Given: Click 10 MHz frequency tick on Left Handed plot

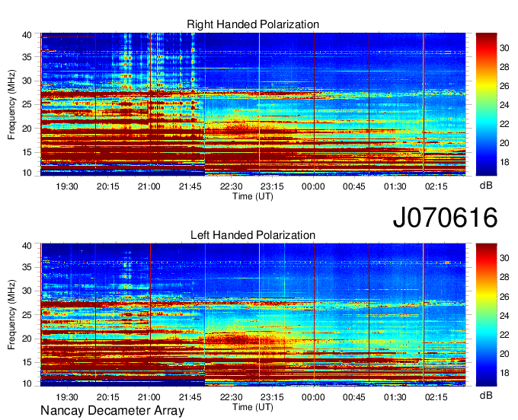Looking at the screenshot, I should click(x=27, y=383).
